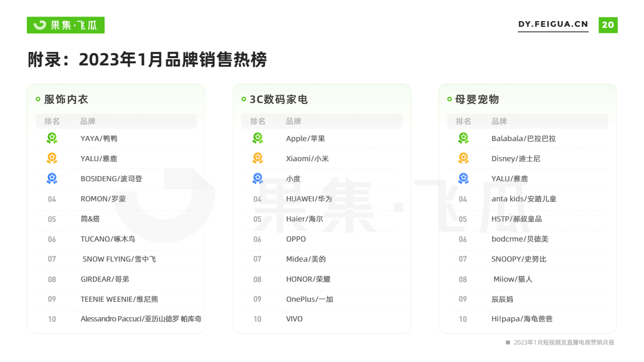Select the TUCANO/啄木鸟 row
Viewport: 644px width, 362px height.
pyautogui.click(x=116, y=239)
